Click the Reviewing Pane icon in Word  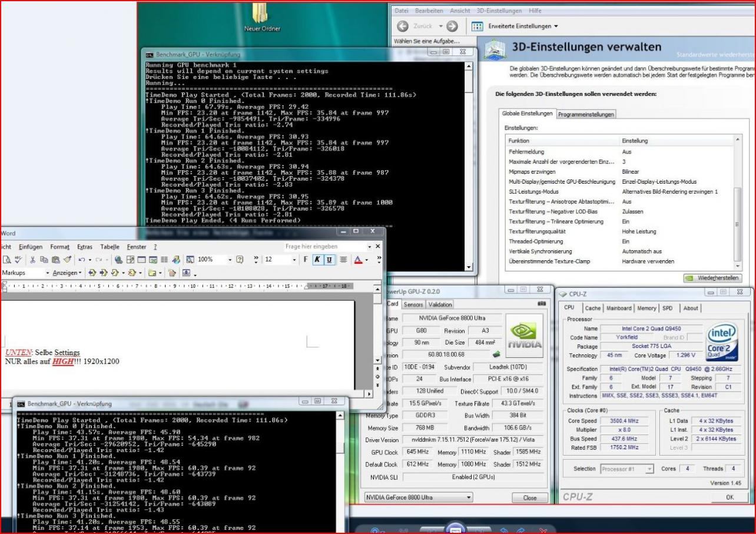[186, 273]
